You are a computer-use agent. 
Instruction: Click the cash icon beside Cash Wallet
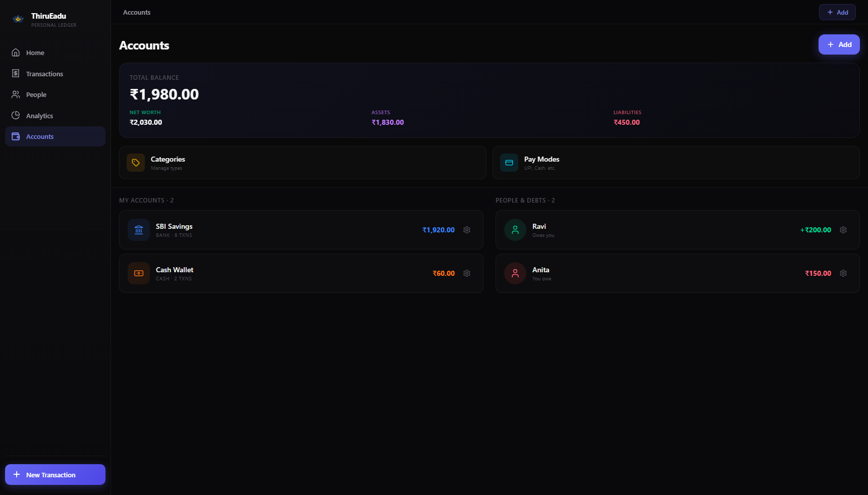138,273
